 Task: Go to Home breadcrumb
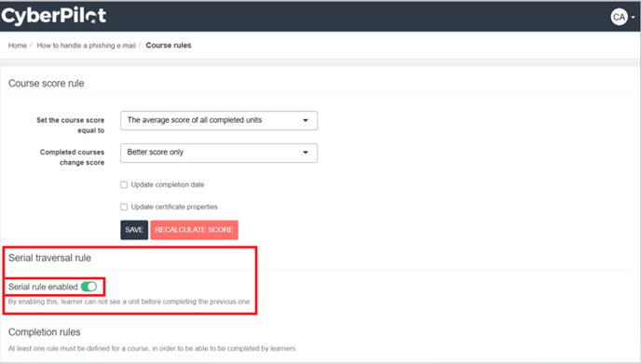(18, 46)
